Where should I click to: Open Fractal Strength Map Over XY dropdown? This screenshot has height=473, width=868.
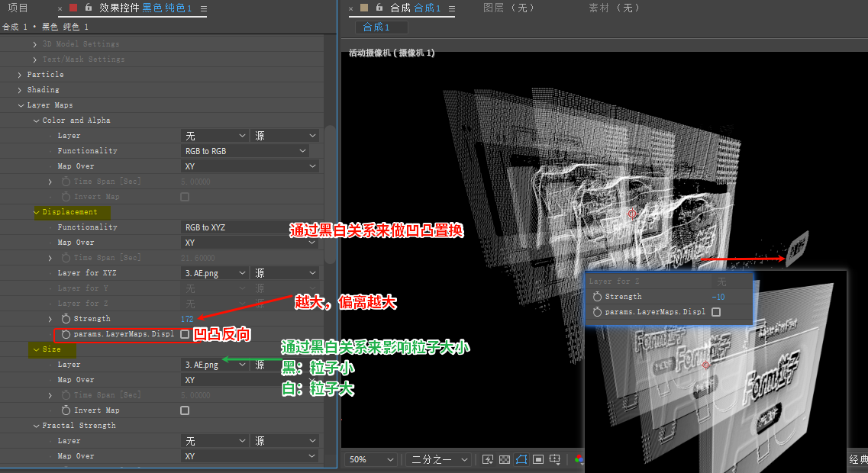[x=250, y=456]
